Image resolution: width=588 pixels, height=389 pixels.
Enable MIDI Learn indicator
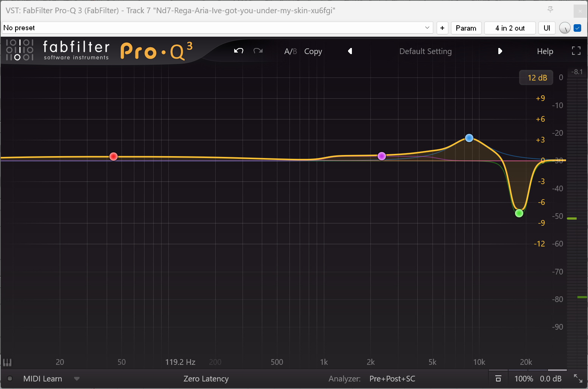10,378
